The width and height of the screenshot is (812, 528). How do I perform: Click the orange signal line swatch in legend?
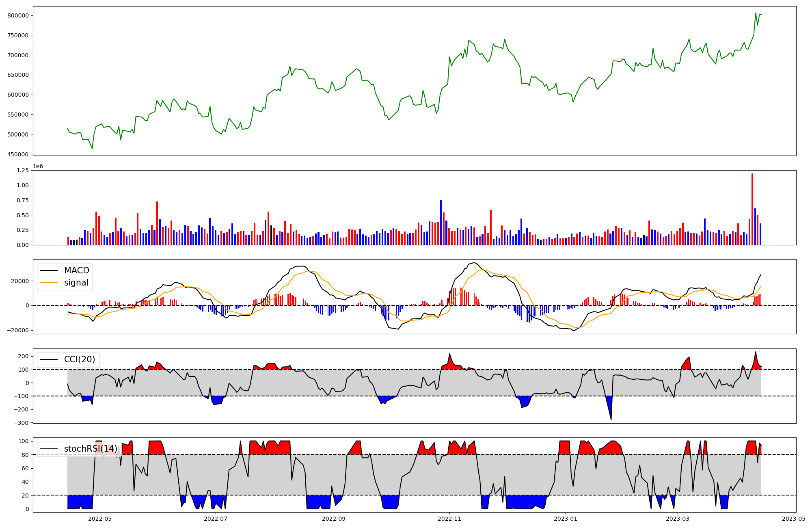click(x=50, y=283)
